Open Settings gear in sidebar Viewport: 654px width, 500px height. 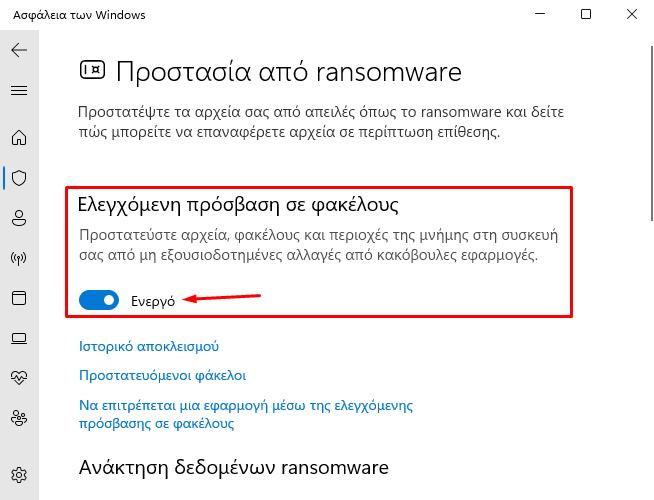click(19, 475)
